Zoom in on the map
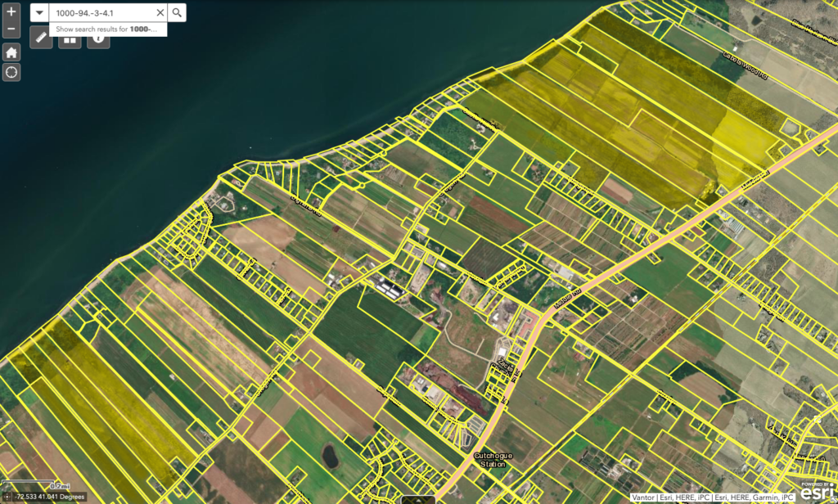 (x=11, y=12)
